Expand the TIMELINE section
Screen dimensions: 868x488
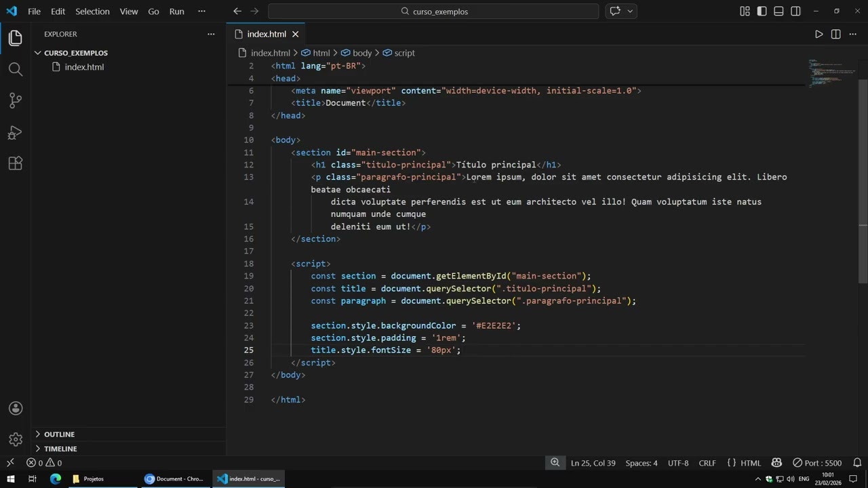click(60, 449)
